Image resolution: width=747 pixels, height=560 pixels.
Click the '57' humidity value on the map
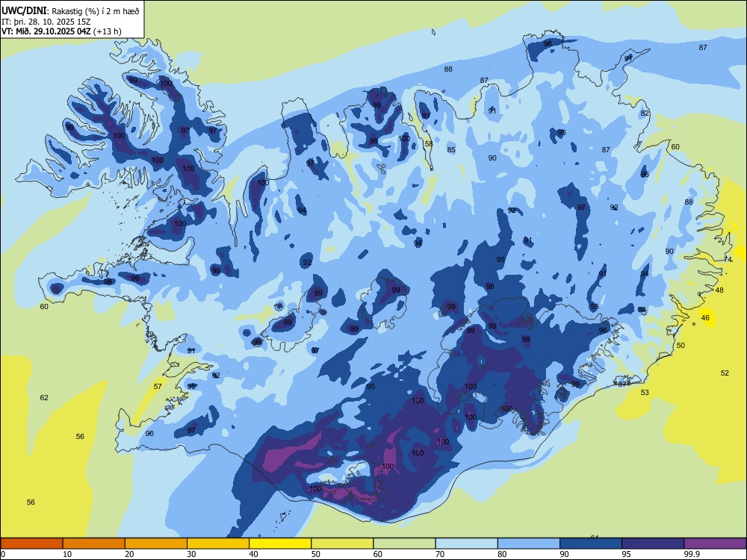point(158,386)
